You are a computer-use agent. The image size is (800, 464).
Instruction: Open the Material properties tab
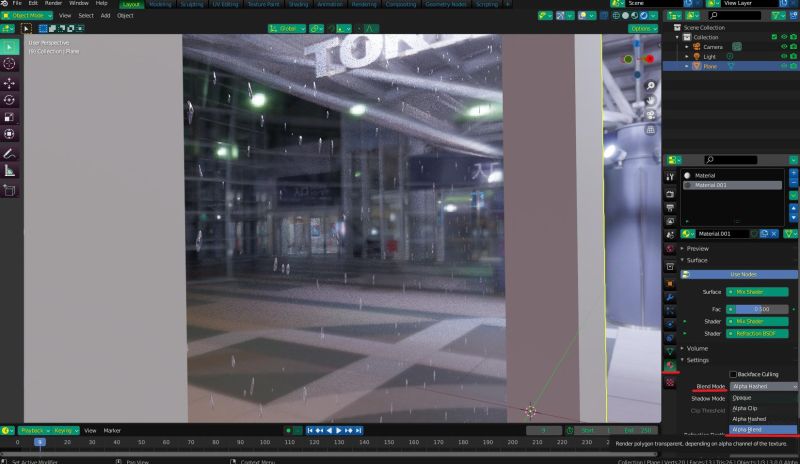pos(670,365)
